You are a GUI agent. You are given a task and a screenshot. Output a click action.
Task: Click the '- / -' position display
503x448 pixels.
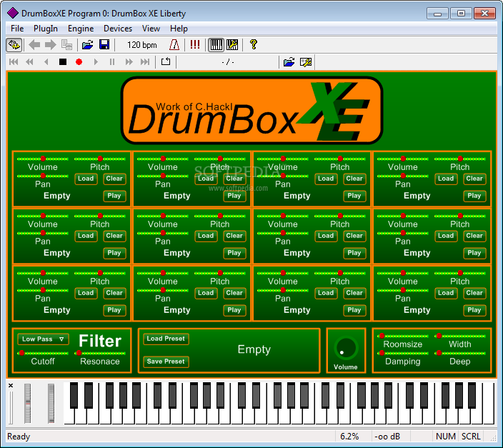click(x=228, y=62)
